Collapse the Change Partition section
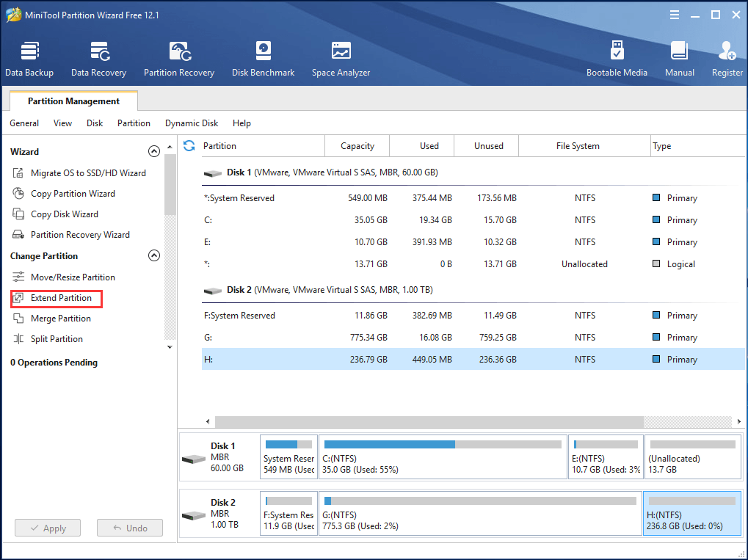 154,255
